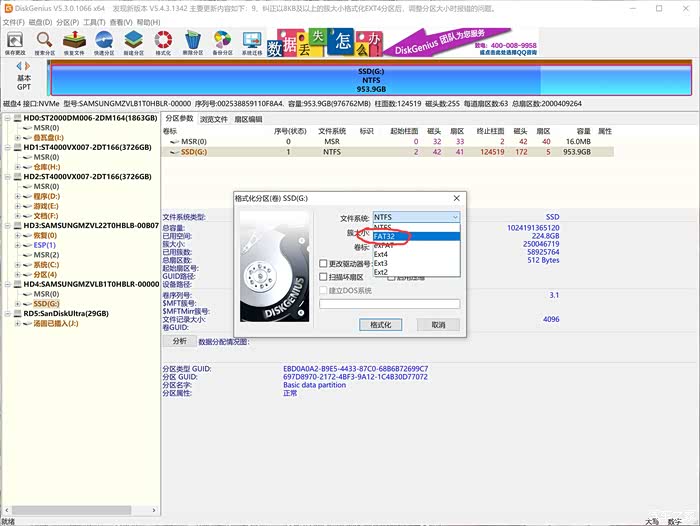Click the 格式化 button in the dialog
This screenshot has height=526, width=700.
tap(380, 325)
